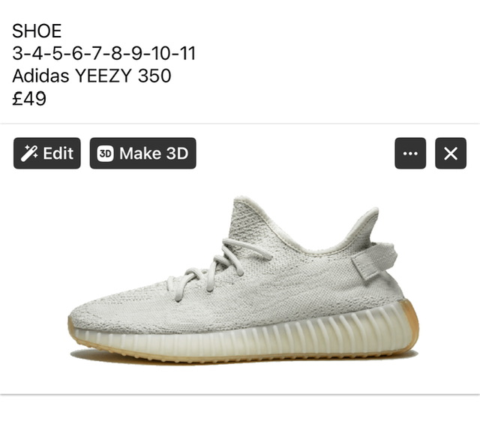The image size is (480, 448).
Task: Click the heel pull tab of the shoe
Action: (x=375, y=260)
